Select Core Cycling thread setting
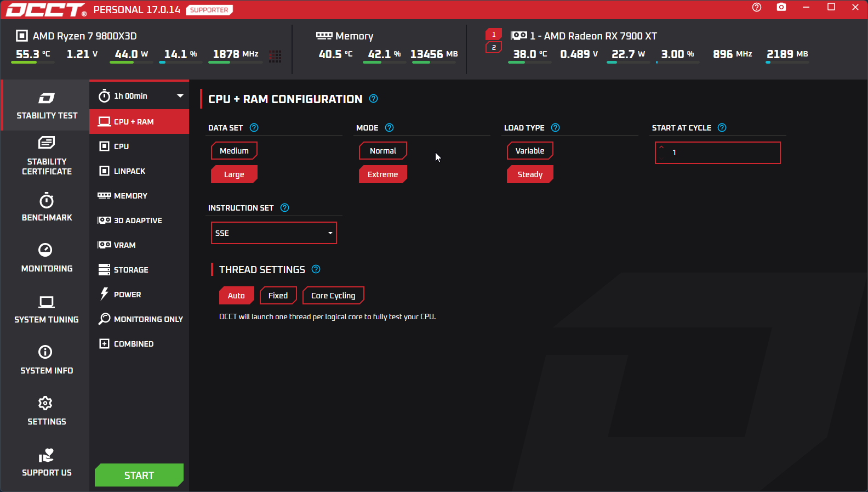868x492 pixels. pyautogui.click(x=333, y=296)
